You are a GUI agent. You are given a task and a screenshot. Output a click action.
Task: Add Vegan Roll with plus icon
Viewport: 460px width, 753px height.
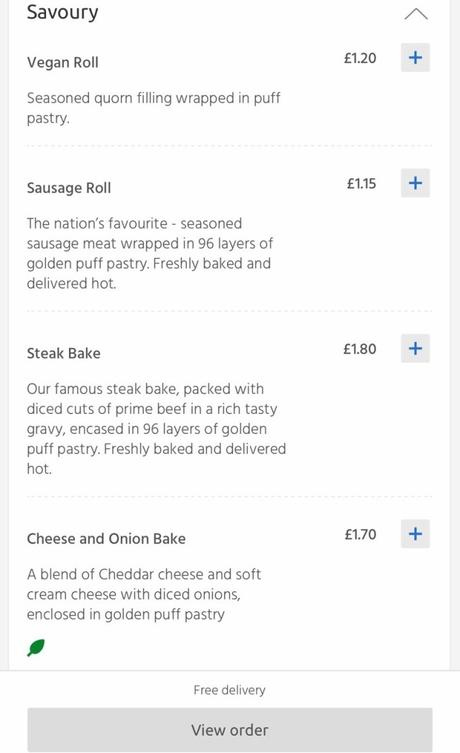415,58
